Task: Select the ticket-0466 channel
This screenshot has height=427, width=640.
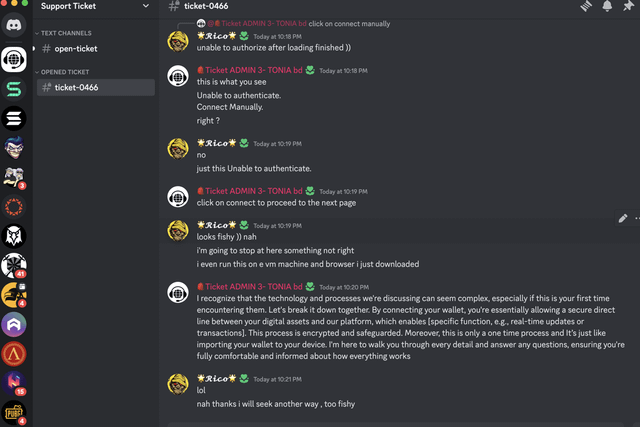Action: pyautogui.click(x=76, y=87)
